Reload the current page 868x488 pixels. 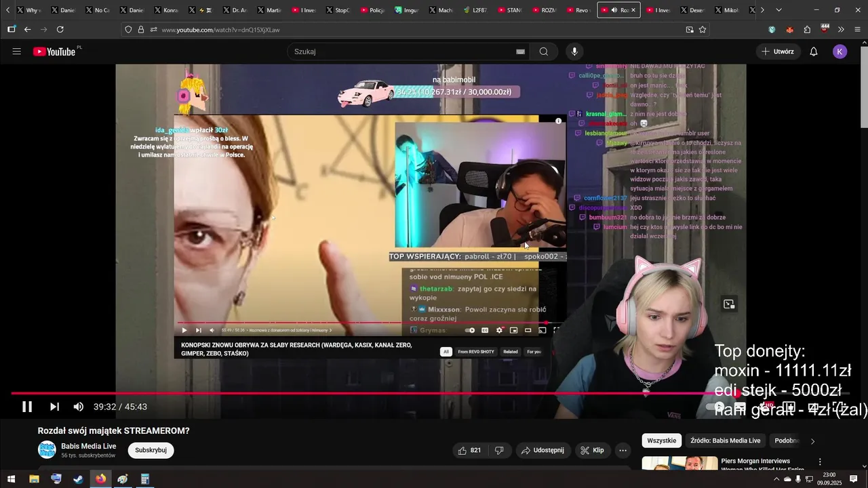tap(60, 29)
